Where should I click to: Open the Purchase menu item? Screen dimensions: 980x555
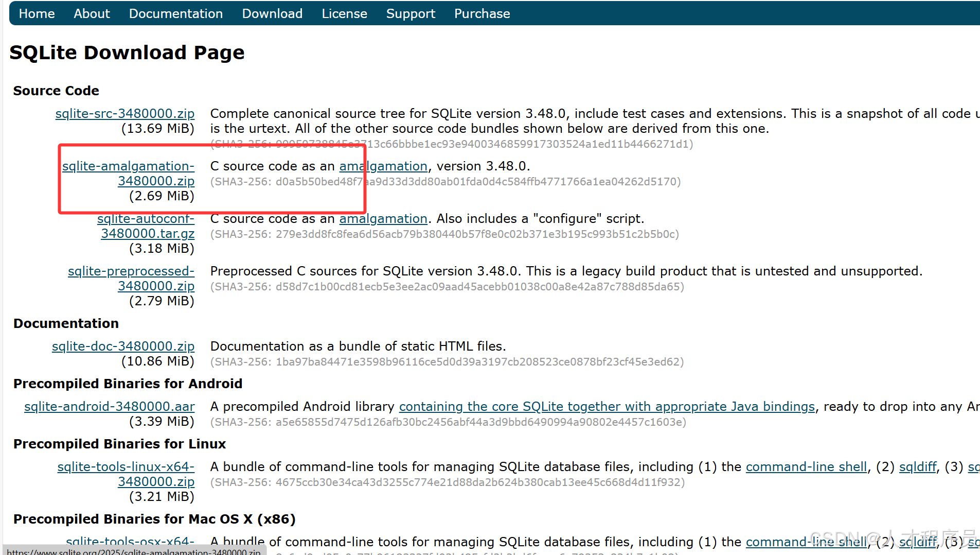pos(482,14)
